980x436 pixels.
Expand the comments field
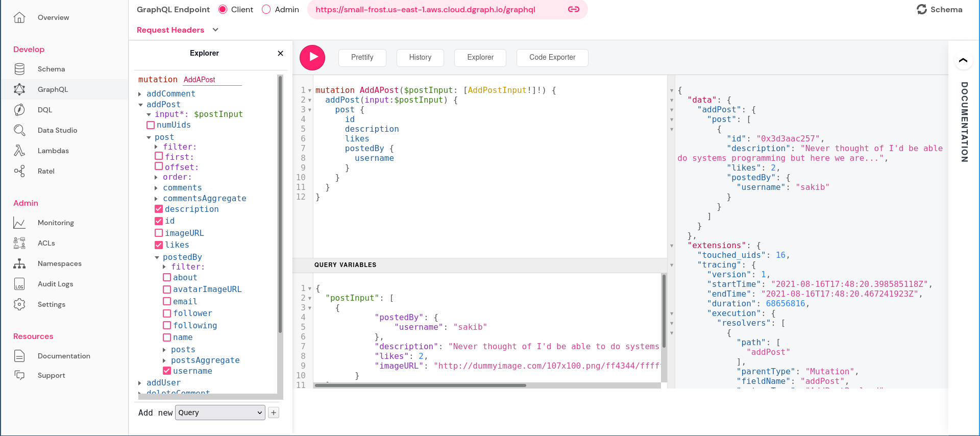coord(156,188)
